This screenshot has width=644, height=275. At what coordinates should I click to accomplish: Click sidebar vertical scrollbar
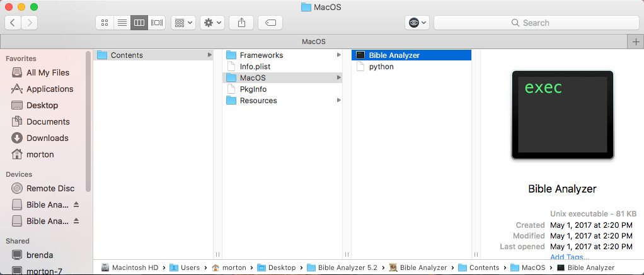(88, 121)
